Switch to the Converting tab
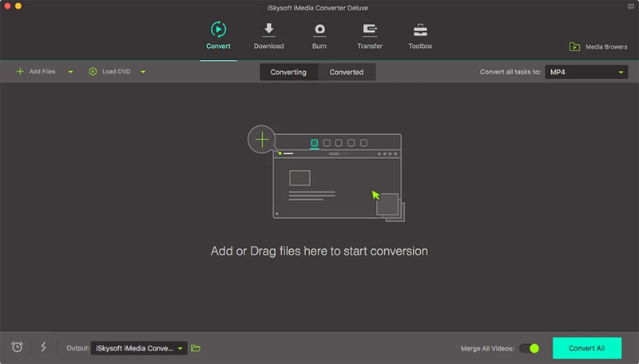This screenshot has height=364, width=639. point(288,72)
